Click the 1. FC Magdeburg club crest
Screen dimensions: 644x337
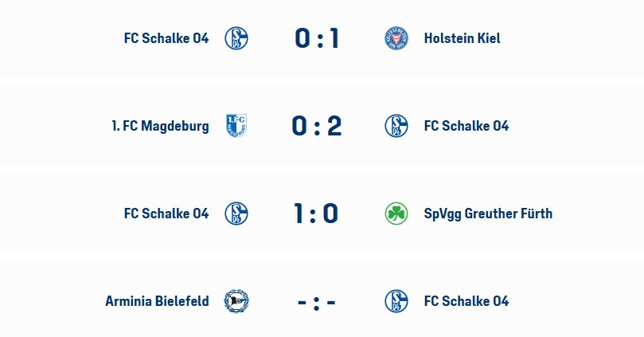coord(236,126)
